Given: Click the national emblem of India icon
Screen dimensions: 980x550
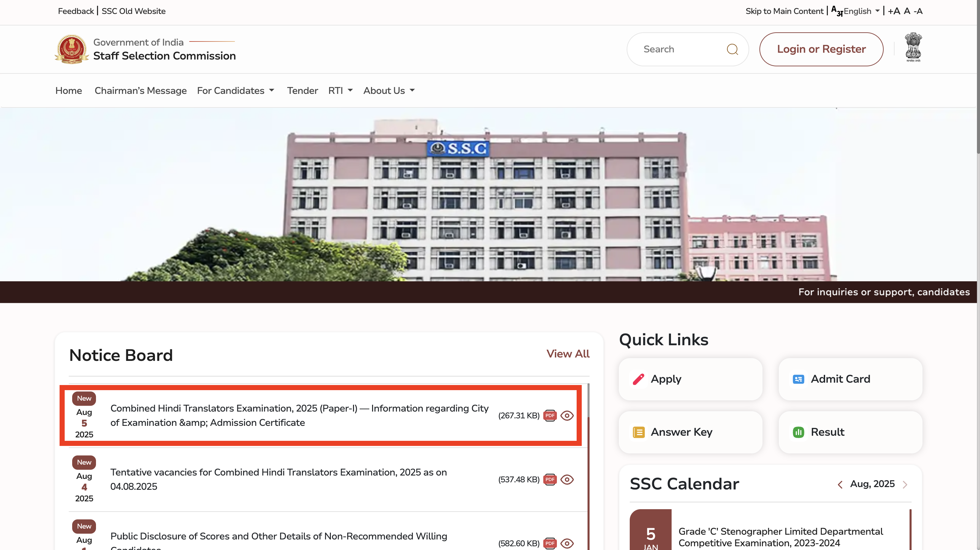Looking at the screenshot, I should 913,48.
